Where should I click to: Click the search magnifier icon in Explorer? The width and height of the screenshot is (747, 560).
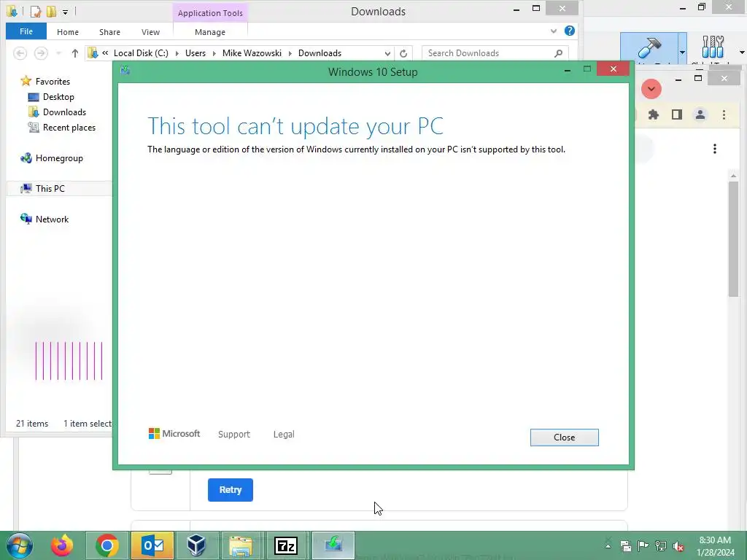coord(558,53)
